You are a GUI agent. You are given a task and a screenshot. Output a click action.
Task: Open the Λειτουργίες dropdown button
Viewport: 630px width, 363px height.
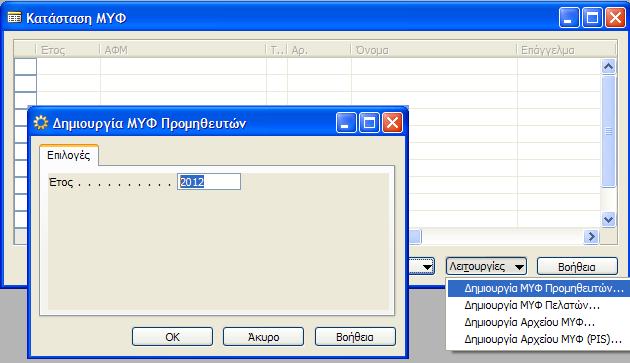point(486,266)
